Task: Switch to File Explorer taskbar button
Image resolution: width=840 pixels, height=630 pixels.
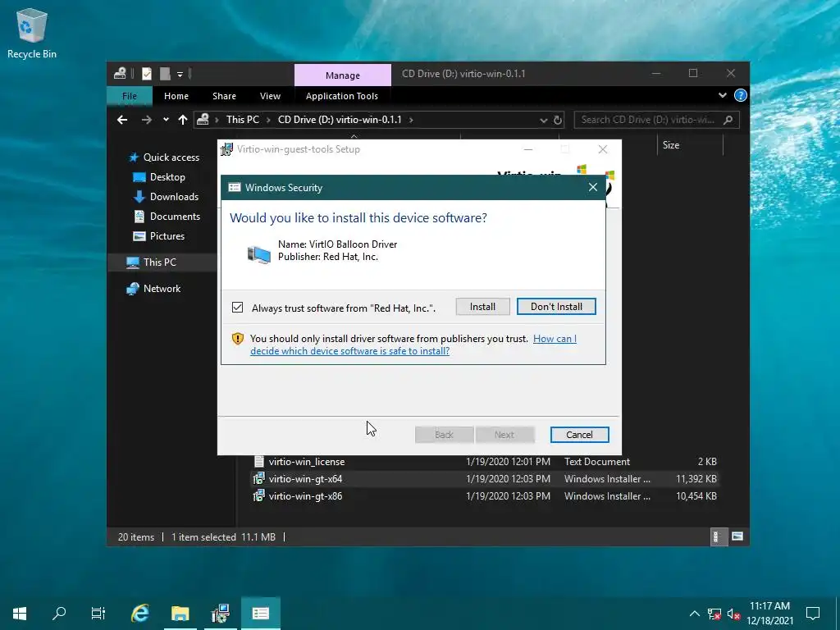Action: coord(180,614)
